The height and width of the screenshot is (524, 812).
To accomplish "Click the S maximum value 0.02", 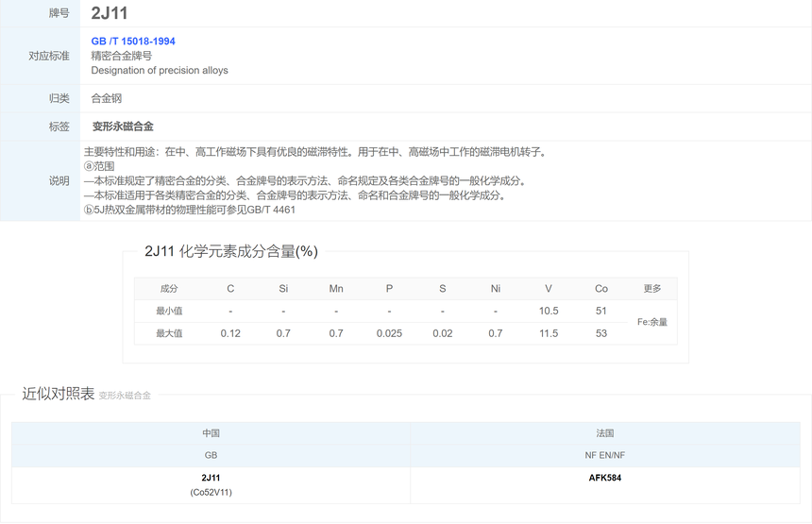I will [x=442, y=333].
